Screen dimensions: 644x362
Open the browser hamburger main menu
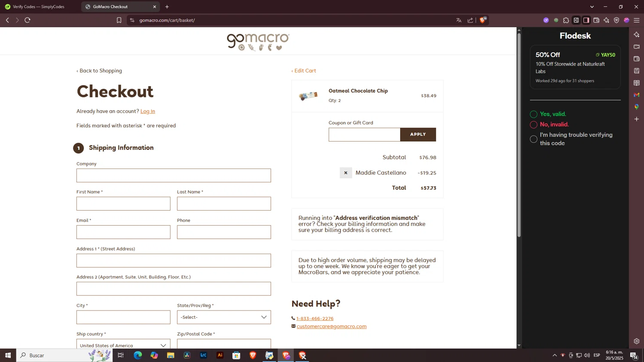(637, 20)
